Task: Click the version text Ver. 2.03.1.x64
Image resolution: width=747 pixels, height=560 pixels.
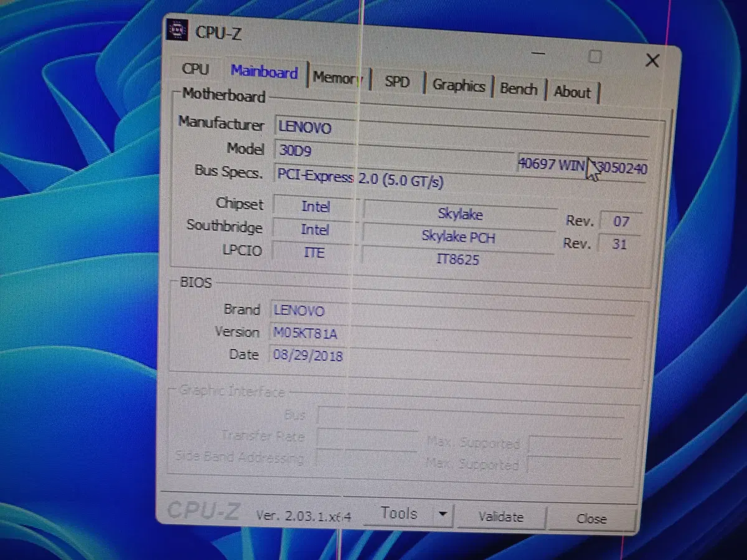Action: pyautogui.click(x=304, y=516)
